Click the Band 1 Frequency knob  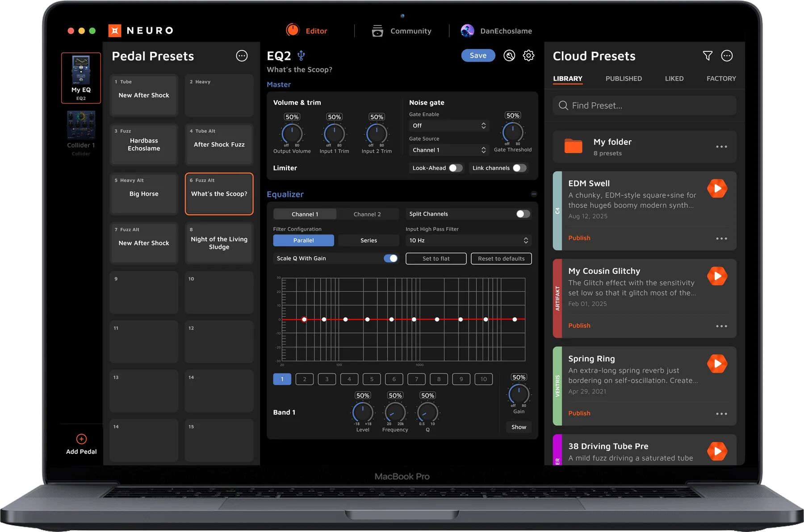pos(395,412)
